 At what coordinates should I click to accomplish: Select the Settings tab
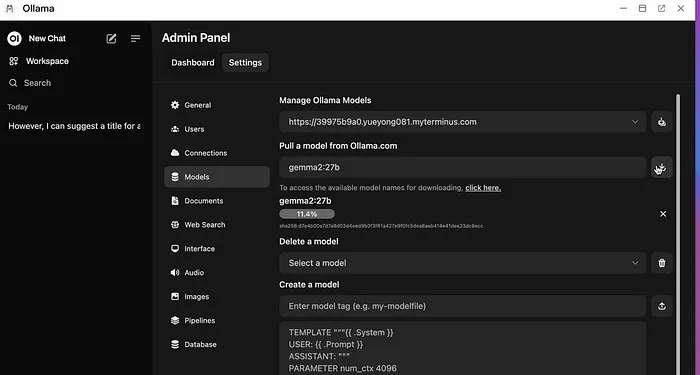click(245, 62)
